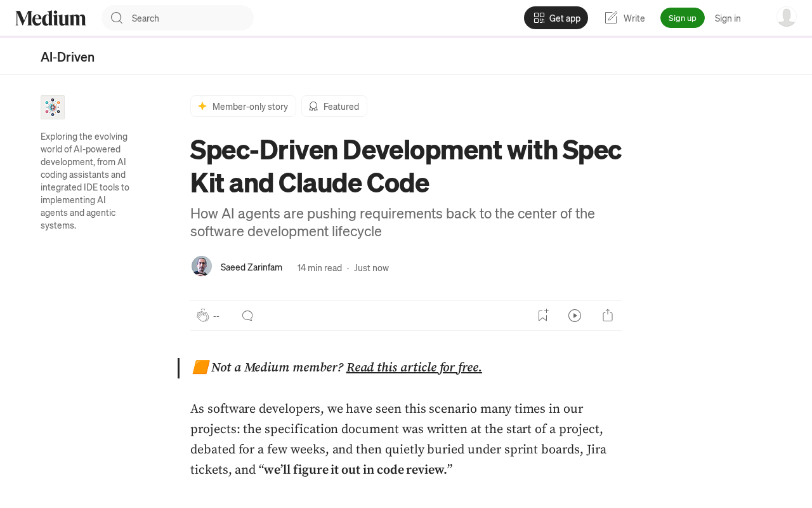Focus the Search input field
The height and width of the screenshot is (508, 812).
click(x=178, y=18)
